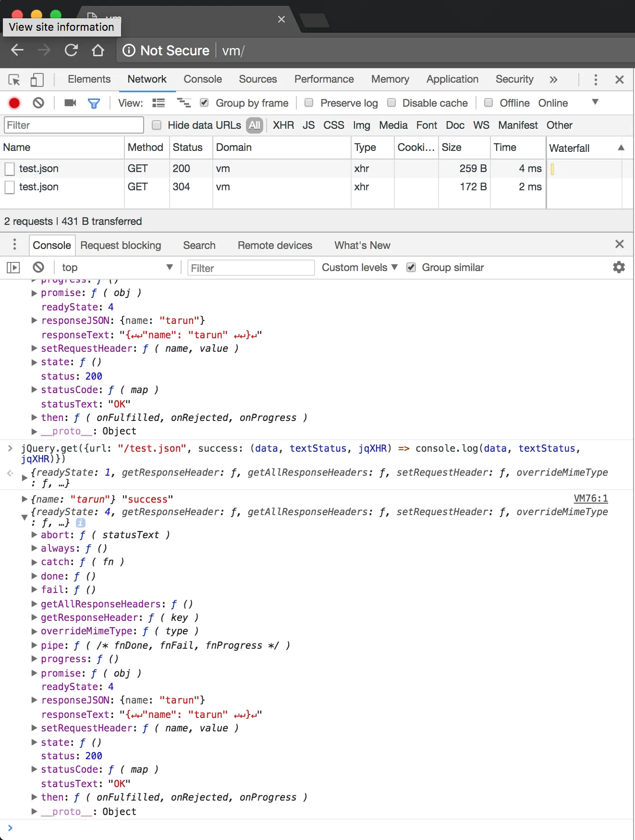Open the DevTools customize menu
635x840 pixels.
click(x=596, y=80)
